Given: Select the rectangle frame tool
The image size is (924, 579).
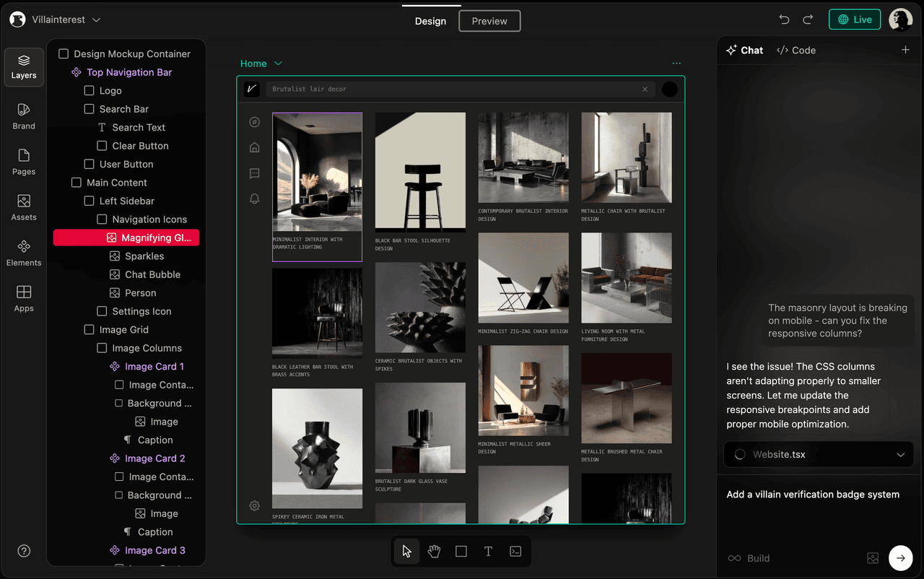Looking at the screenshot, I should tap(461, 552).
